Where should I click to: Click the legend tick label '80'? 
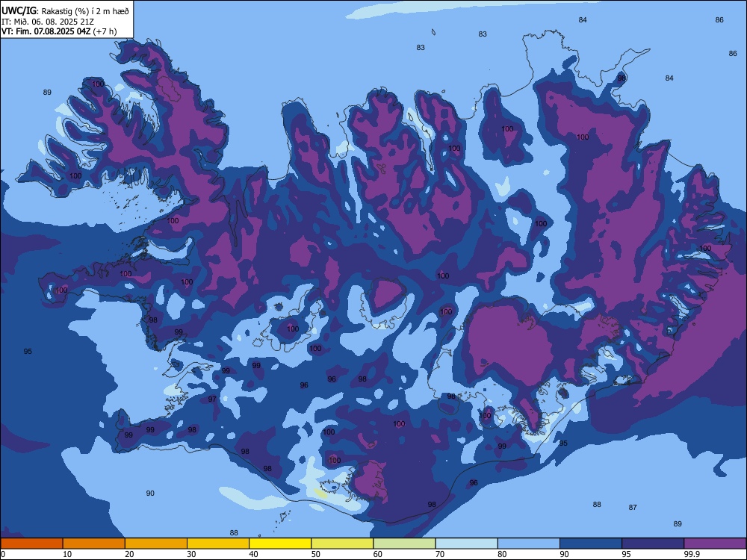502,554
